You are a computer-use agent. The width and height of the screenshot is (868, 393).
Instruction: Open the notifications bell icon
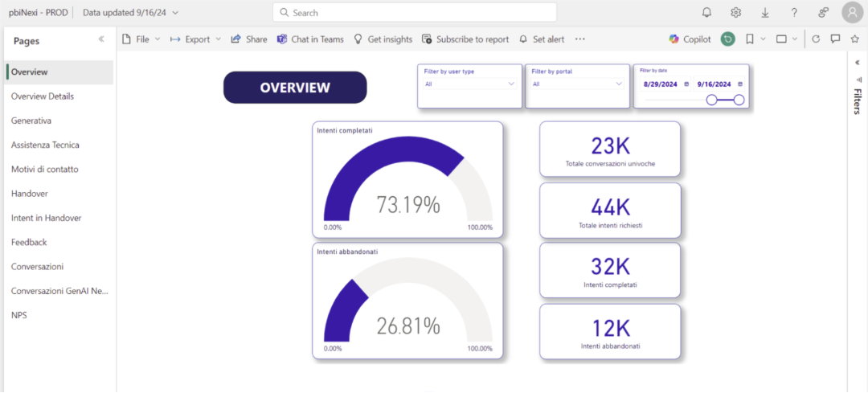click(x=707, y=13)
